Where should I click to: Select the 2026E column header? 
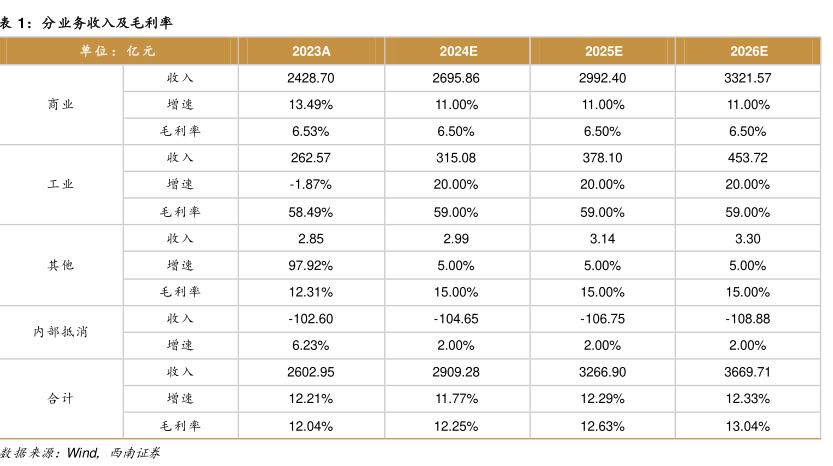[749, 51]
